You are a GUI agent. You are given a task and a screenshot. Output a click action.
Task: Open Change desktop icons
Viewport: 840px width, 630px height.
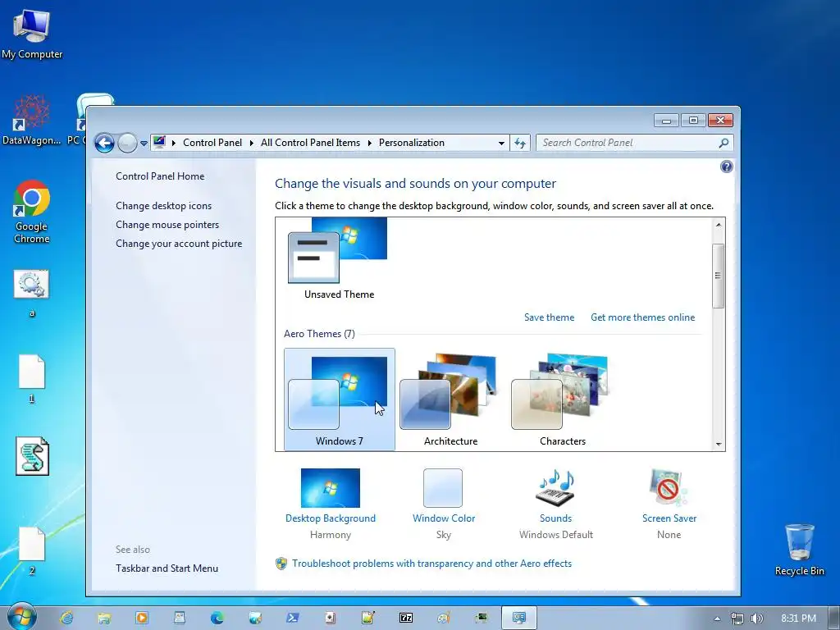click(163, 206)
